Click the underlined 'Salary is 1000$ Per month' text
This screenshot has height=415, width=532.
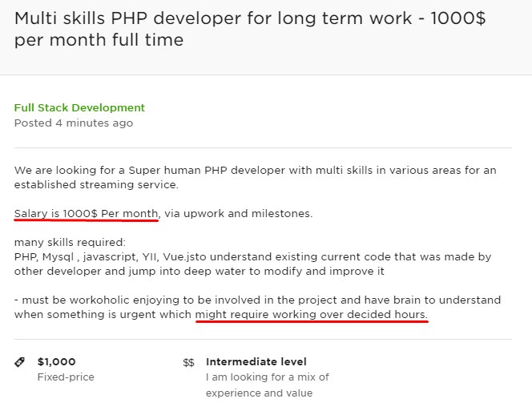coord(87,214)
